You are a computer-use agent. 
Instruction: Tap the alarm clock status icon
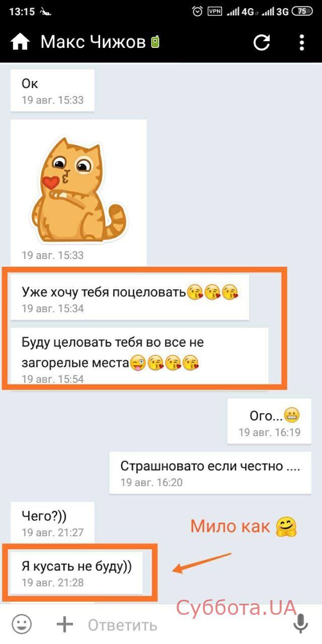[198, 11]
